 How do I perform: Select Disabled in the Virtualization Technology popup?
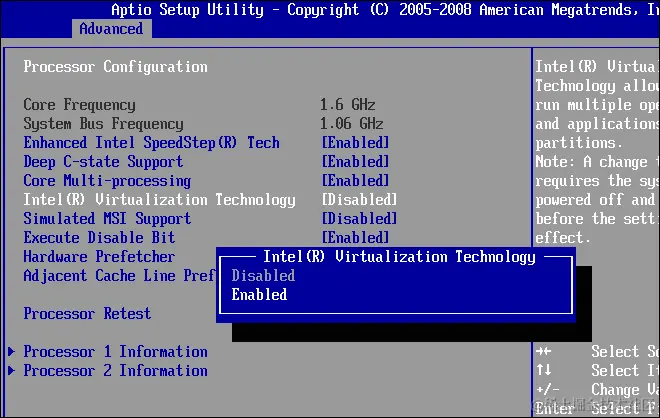pos(263,276)
